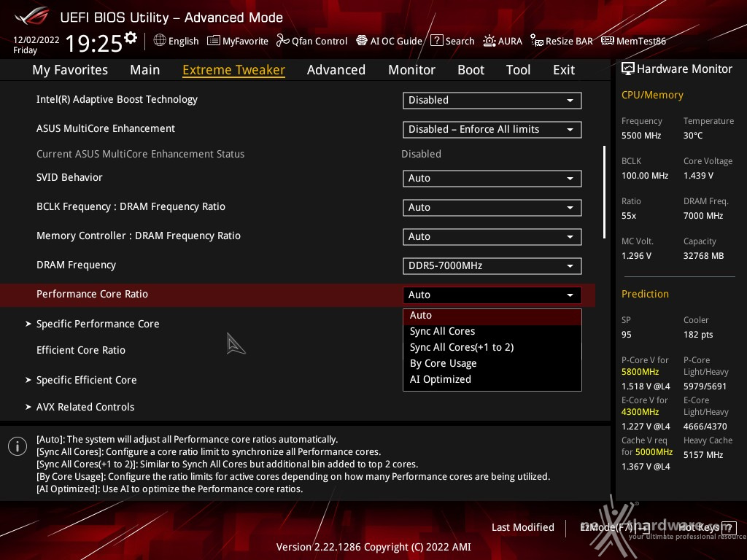Open the Tool tab

point(519,70)
